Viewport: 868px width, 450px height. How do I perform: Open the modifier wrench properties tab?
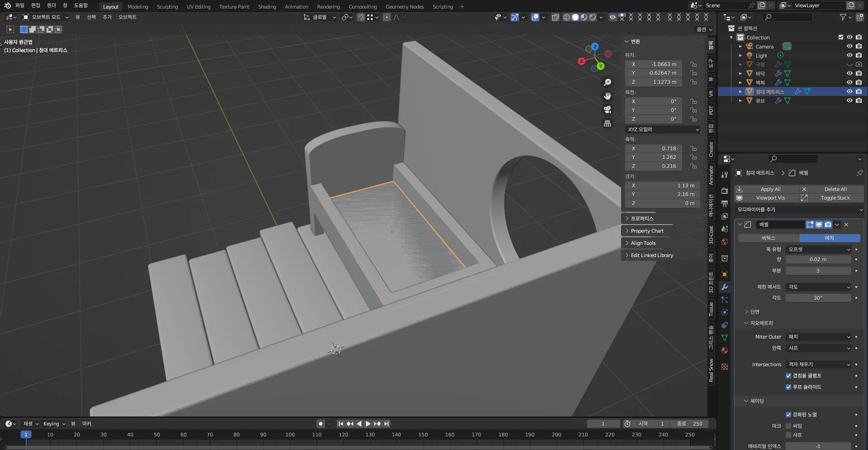coord(725,287)
